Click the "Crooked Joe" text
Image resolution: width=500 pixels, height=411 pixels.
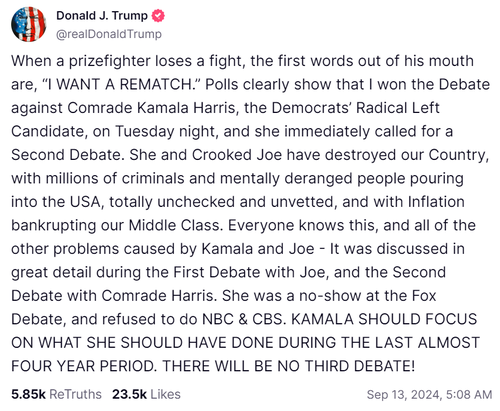pyautogui.click(x=237, y=155)
